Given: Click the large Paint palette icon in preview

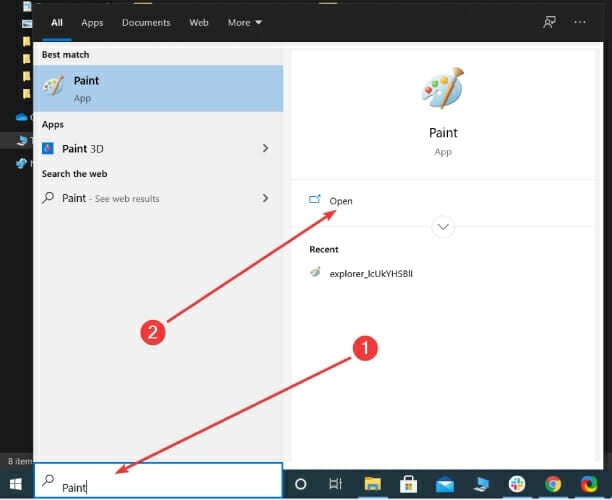Looking at the screenshot, I should (x=443, y=88).
